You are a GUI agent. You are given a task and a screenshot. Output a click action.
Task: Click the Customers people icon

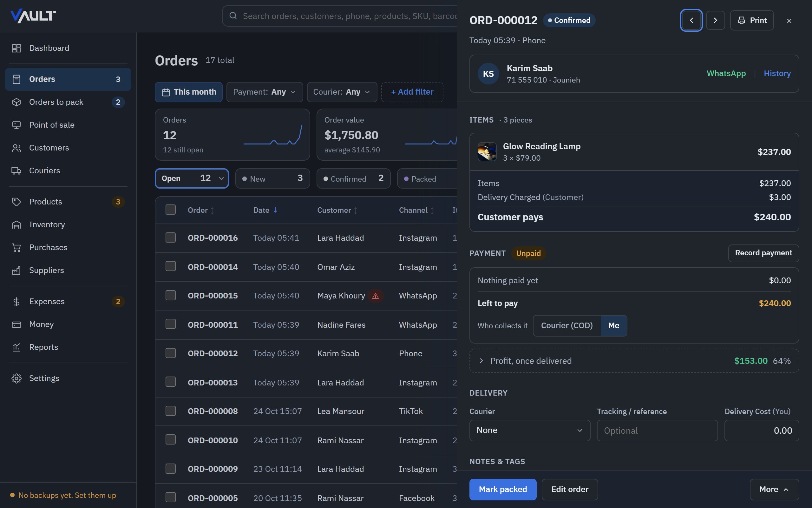16,148
